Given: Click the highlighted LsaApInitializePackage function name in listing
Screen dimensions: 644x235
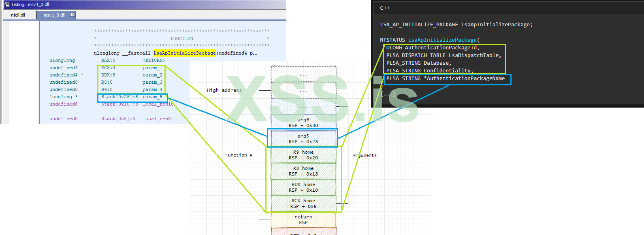Looking at the screenshot, I should click(184, 53).
